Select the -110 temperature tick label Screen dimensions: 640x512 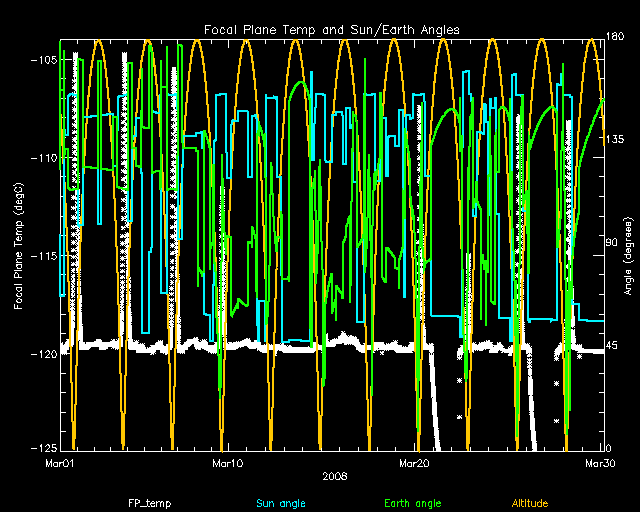[42, 158]
